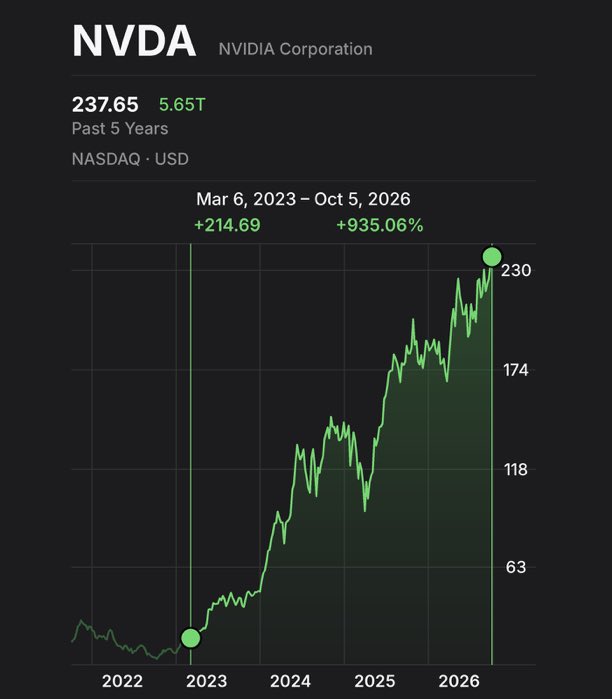The height and width of the screenshot is (699, 612).
Task: Click the 237.65 price value
Action: (105, 105)
